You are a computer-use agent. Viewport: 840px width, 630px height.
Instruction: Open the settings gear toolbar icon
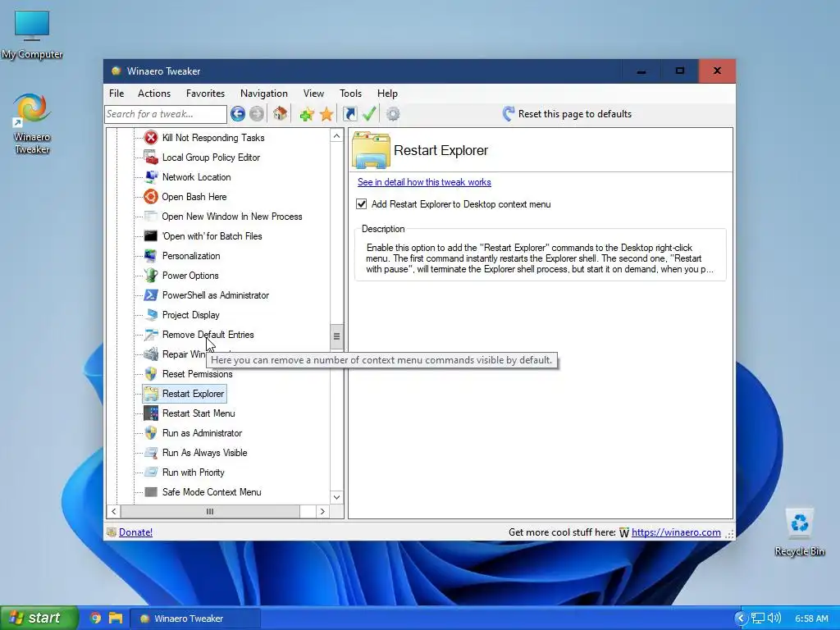pyautogui.click(x=393, y=113)
